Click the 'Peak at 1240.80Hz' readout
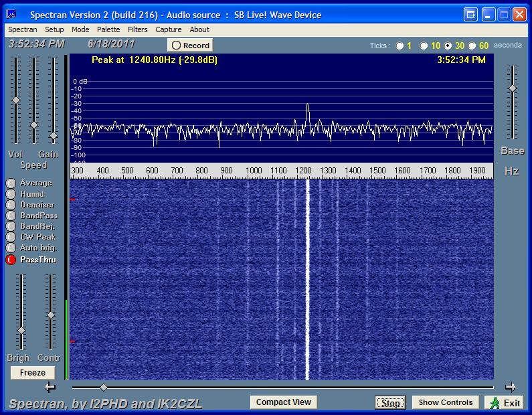 click(155, 60)
